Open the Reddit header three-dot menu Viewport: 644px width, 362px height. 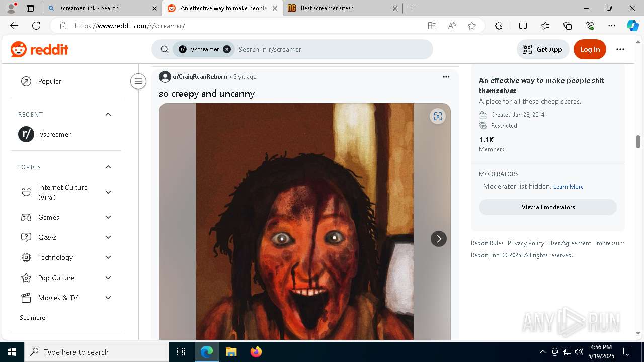pyautogui.click(x=620, y=49)
